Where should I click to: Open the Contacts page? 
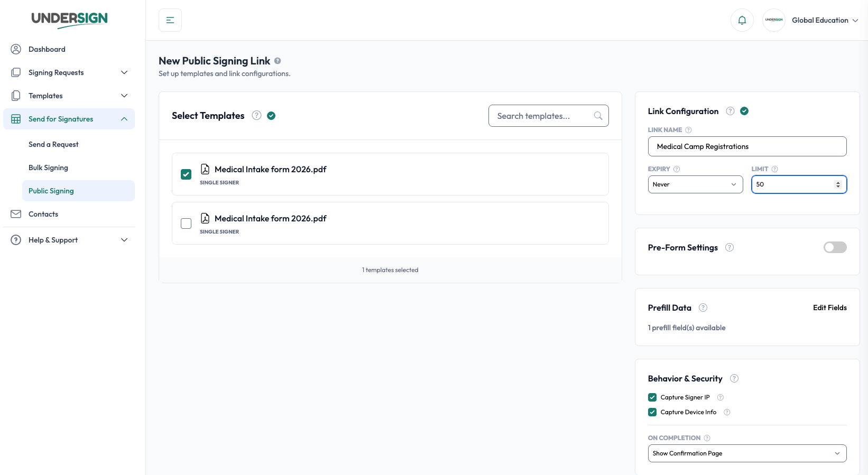click(x=69, y=214)
